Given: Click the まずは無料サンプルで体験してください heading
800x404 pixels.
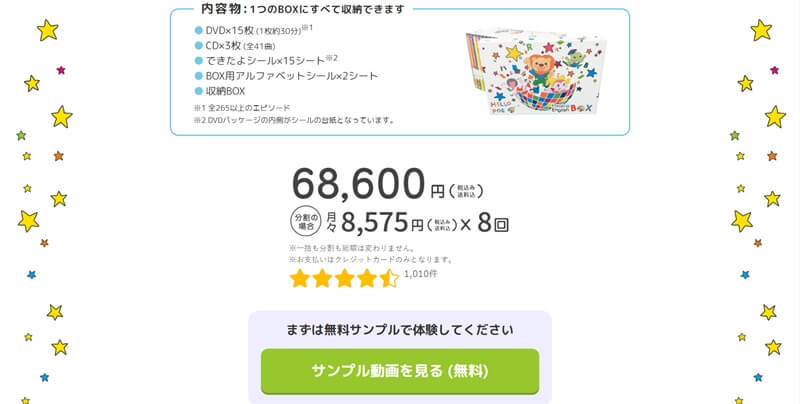Looking at the screenshot, I should 400,329.
